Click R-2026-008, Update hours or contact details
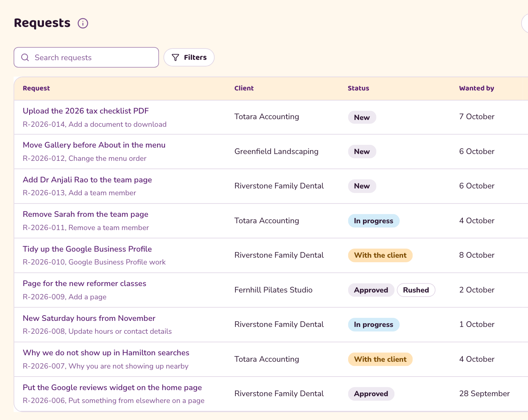This screenshot has height=420, width=528. click(x=97, y=331)
